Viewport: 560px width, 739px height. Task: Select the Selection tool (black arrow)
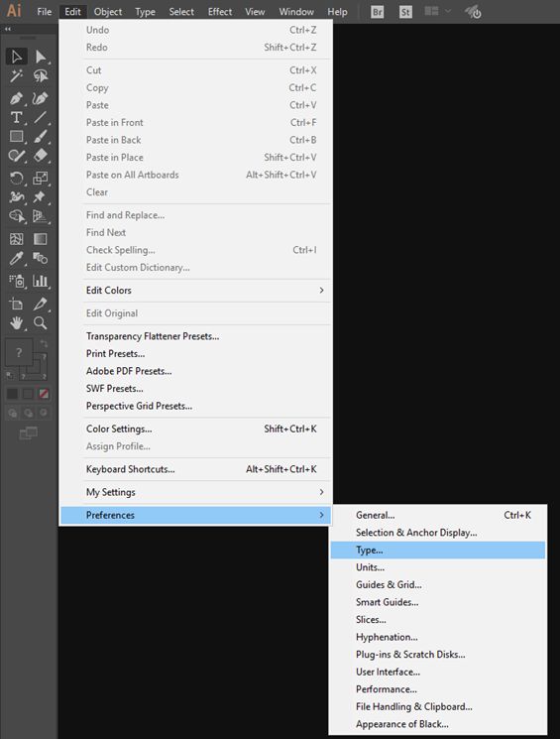coord(17,57)
